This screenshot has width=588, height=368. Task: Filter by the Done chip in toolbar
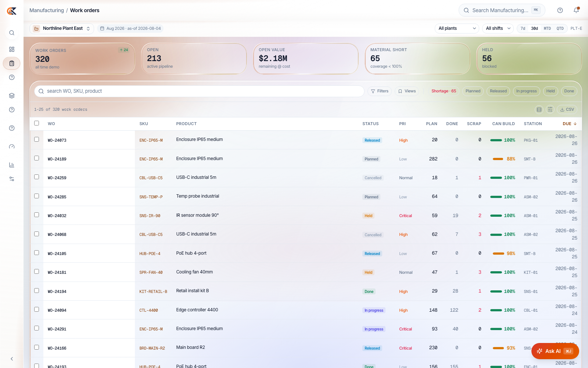pyautogui.click(x=569, y=91)
